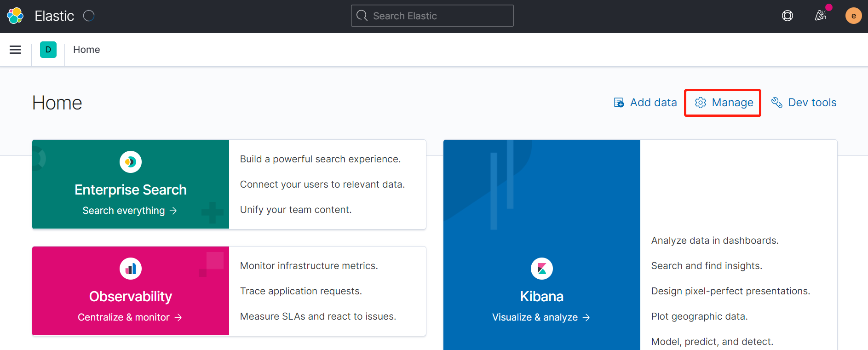The height and width of the screenshot is (350, 868).
Task: Click "Measure SLAs and react to issues."
Action: point(318,316)
